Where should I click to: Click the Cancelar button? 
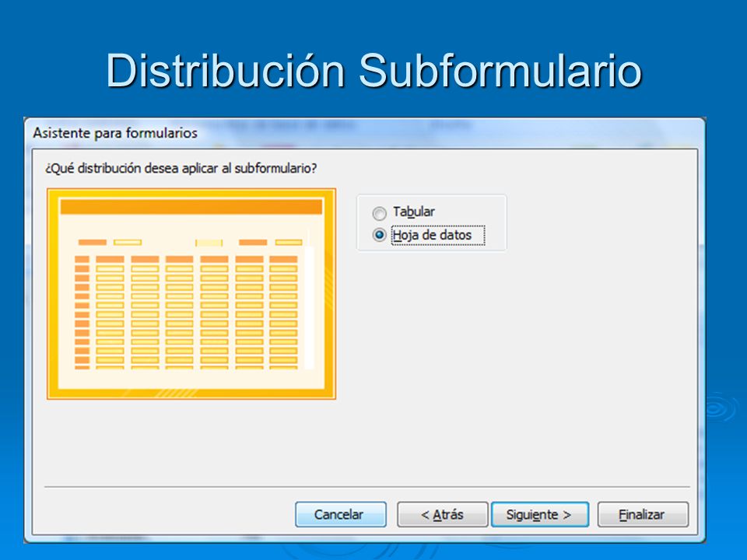pos(341,514)
